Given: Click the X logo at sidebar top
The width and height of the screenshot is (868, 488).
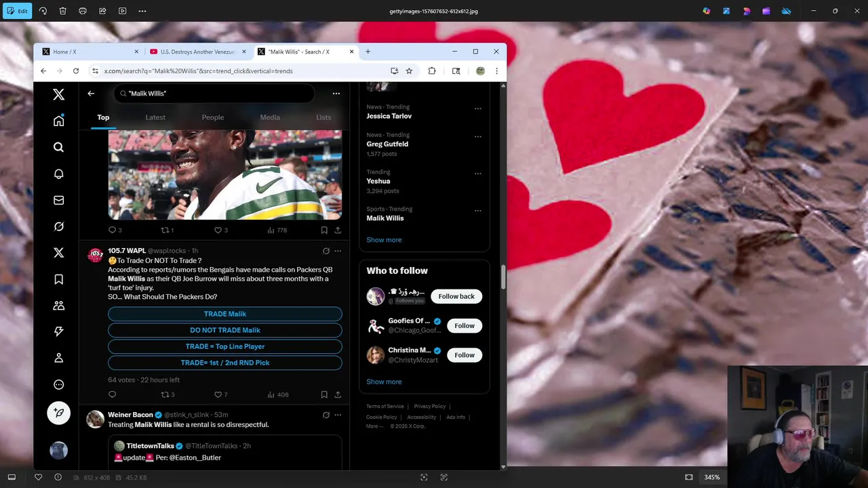Looking at the screenshot, I should pos(59,95).
